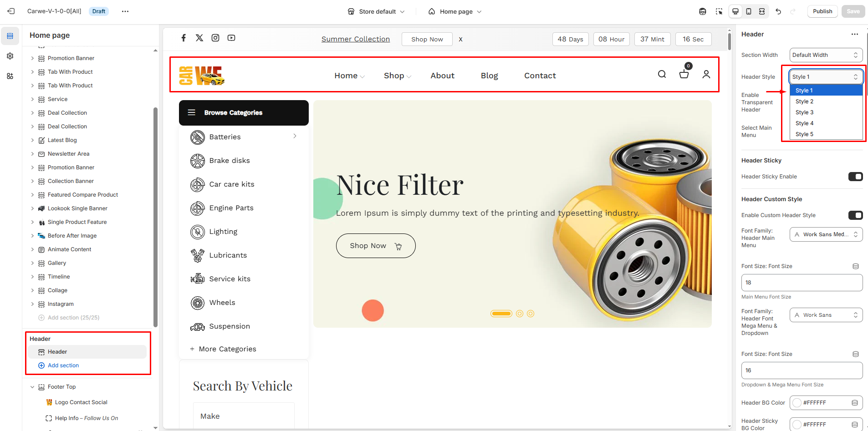Disable the Enable Custom Header Style toggle
Image resolution: width=868 pixels, height=431 pixels.
tap(855, 215)
